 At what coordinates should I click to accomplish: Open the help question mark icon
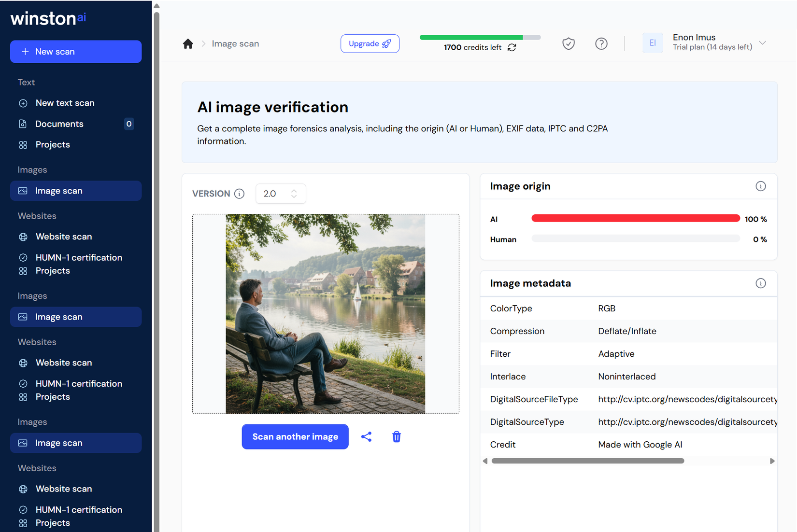(x=601, y=44)
